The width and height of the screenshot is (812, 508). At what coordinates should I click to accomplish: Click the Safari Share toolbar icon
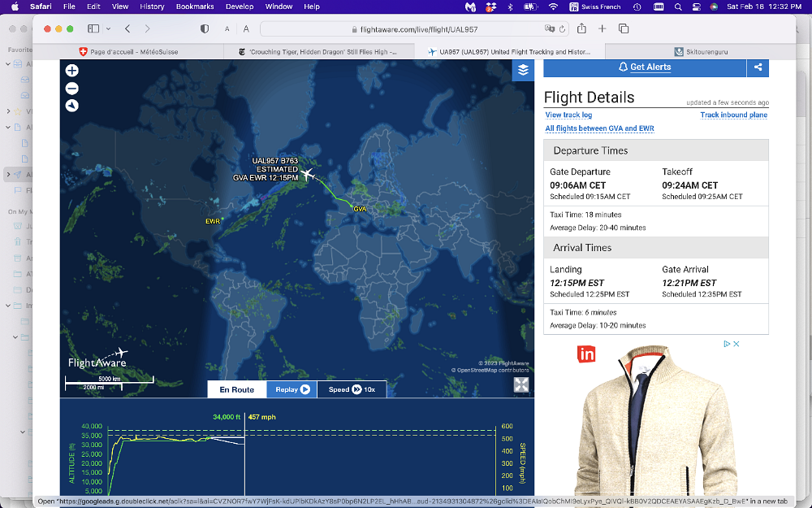point(581,28)
